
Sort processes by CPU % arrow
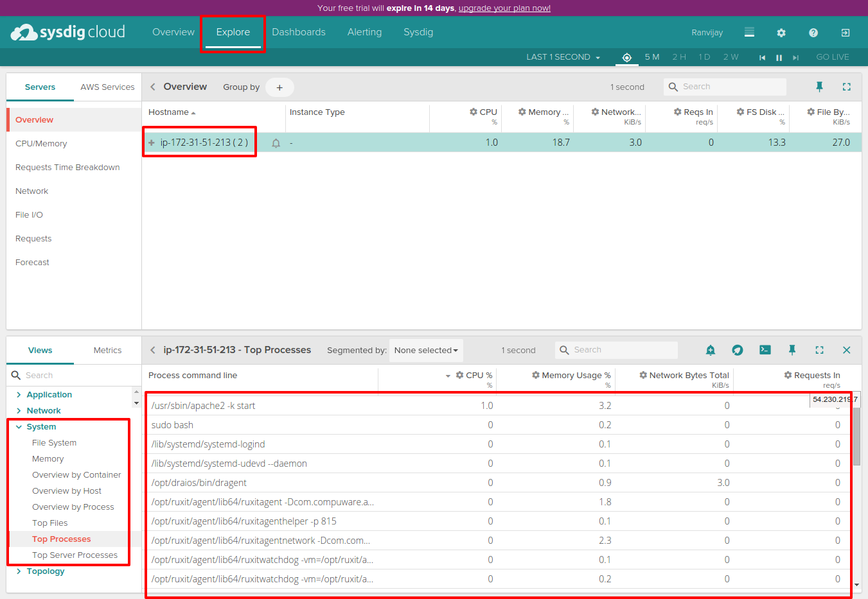click(448, 376)
